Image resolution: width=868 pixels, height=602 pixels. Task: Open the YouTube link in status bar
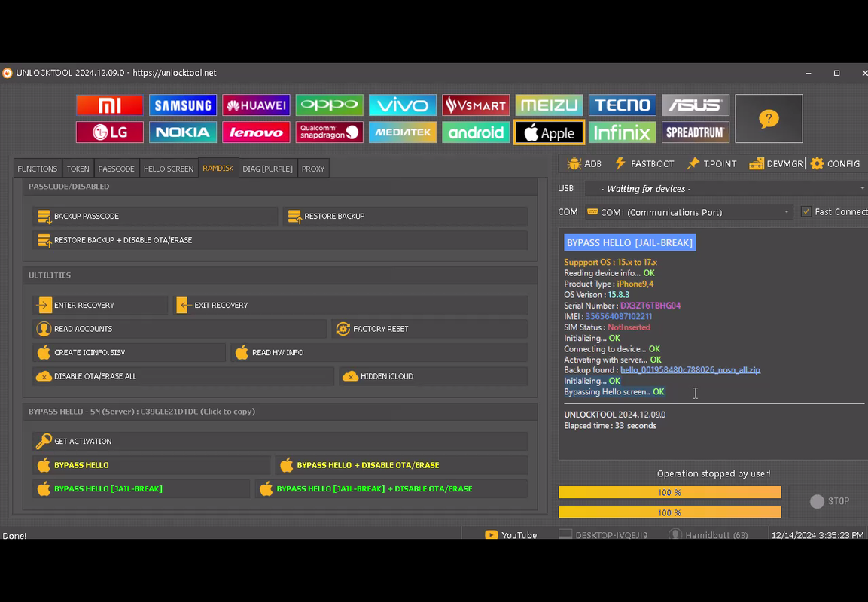click(511, 535)
